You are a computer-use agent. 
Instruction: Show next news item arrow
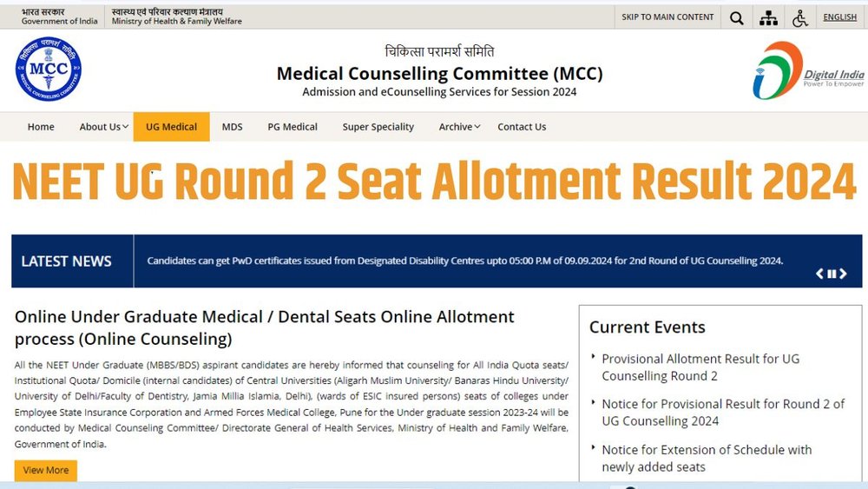click(843, 274)
